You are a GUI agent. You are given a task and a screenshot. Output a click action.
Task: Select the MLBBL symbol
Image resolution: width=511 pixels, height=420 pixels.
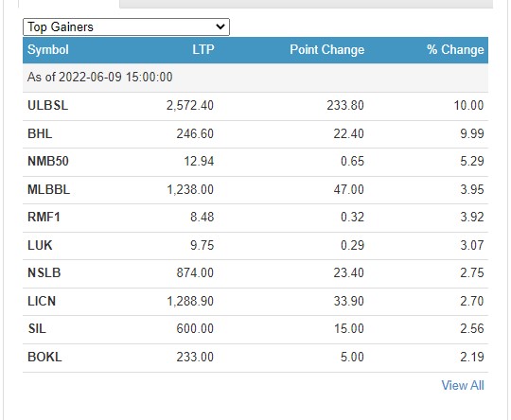tap(48, 189)
